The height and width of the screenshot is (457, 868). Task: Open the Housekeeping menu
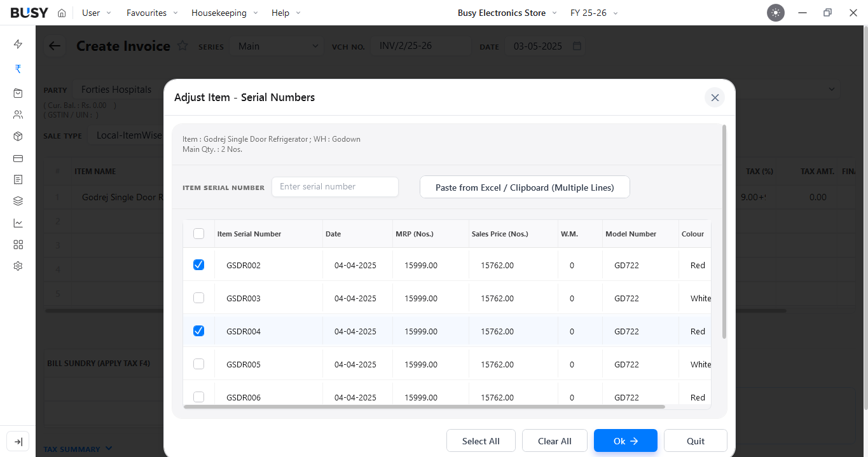click(x=224, y=13)
